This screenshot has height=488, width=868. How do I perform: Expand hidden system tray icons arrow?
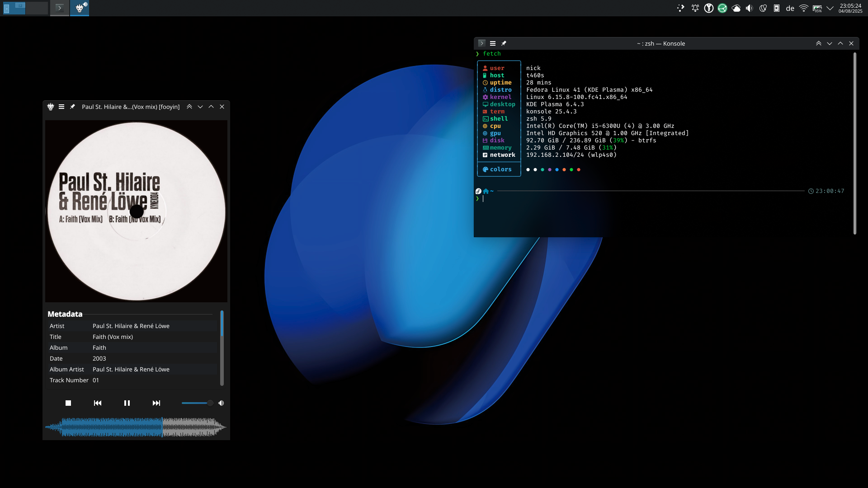coord(830,8)
